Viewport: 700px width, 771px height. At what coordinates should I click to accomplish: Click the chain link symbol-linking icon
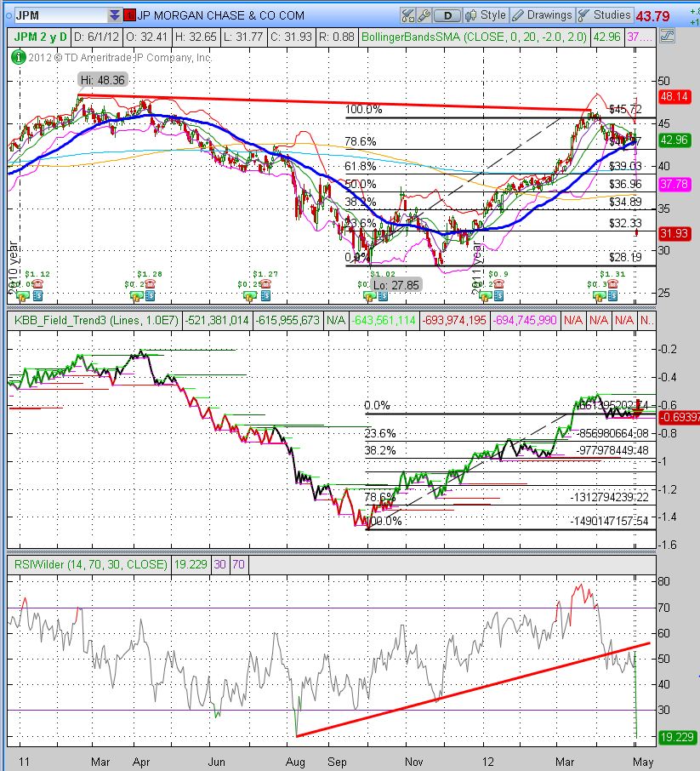424,14
